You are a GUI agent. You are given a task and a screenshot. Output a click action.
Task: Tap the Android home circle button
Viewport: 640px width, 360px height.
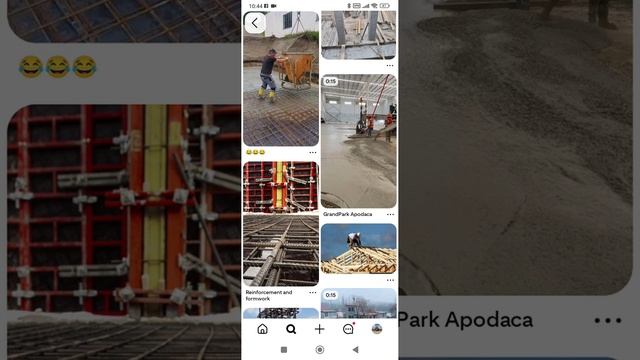tap(320, 349)
